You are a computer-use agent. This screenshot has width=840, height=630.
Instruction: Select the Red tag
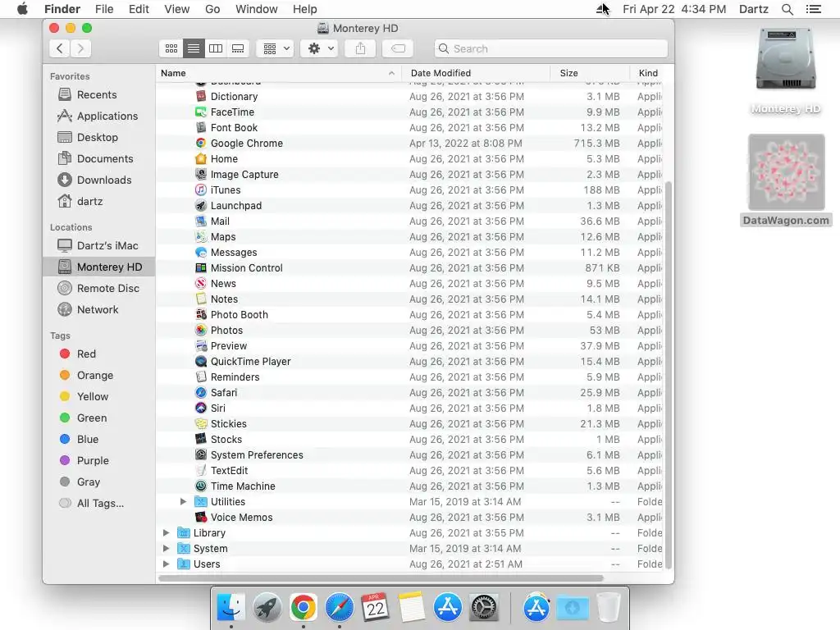98,354
